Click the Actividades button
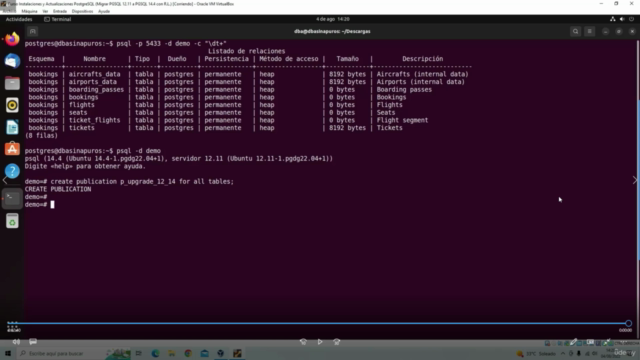This screenshot has width=640, height=360. pyautogui.click(x=19, y=19)
